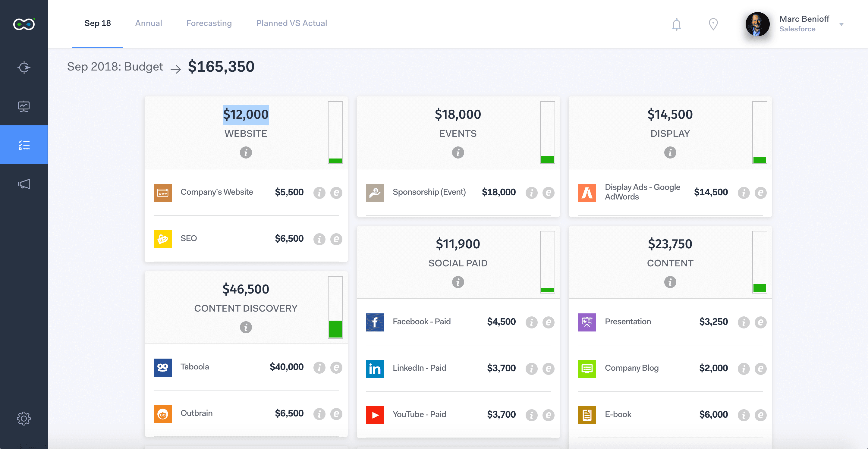Go to Planned VS Actual tab
Viewport: 868px width, 449px height.
click(291, 23)
